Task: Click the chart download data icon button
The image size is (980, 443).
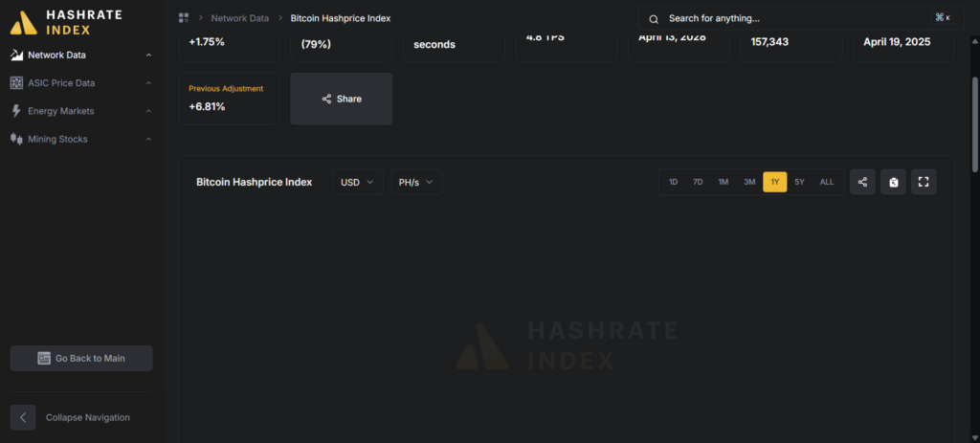Action: point(893,182)
